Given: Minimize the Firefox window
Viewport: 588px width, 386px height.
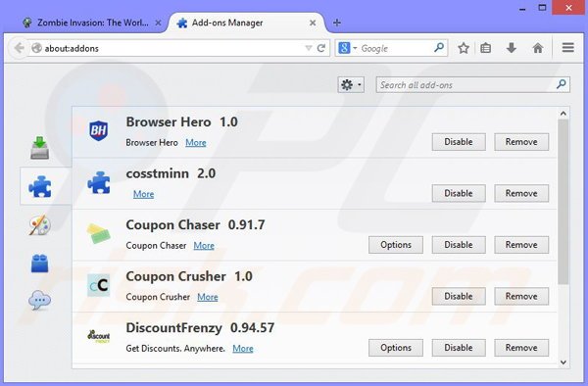Looking at the screenshot, I should tap(522, 8).
